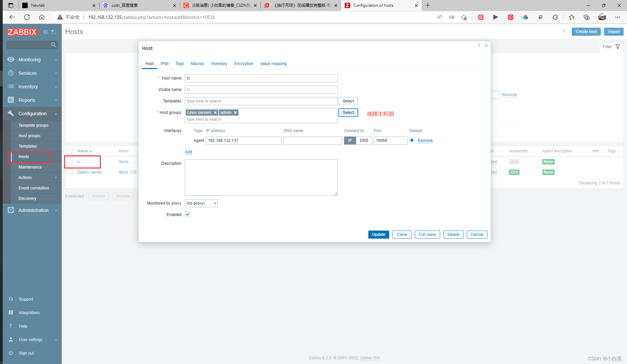Click the sidebar search magnifier icon
The image size is (627, 364).
tap(53, 45)
